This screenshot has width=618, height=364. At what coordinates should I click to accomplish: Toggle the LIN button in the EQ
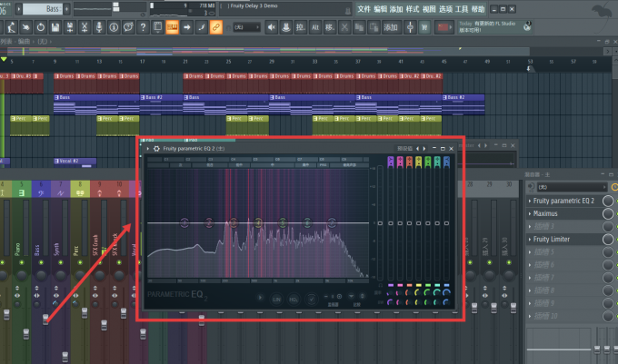[x=276, y=300]
